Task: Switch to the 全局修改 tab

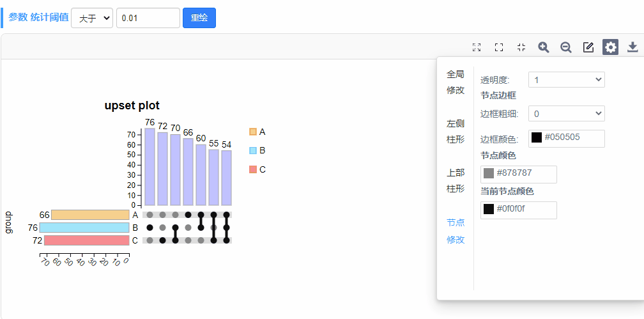Action: click(x=456, y=82)
